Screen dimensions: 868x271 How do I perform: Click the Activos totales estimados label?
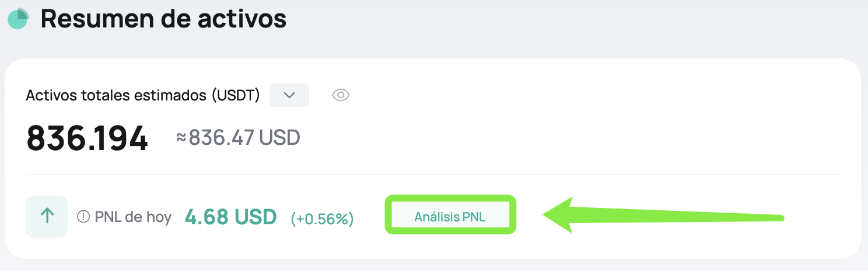point(118,95)
